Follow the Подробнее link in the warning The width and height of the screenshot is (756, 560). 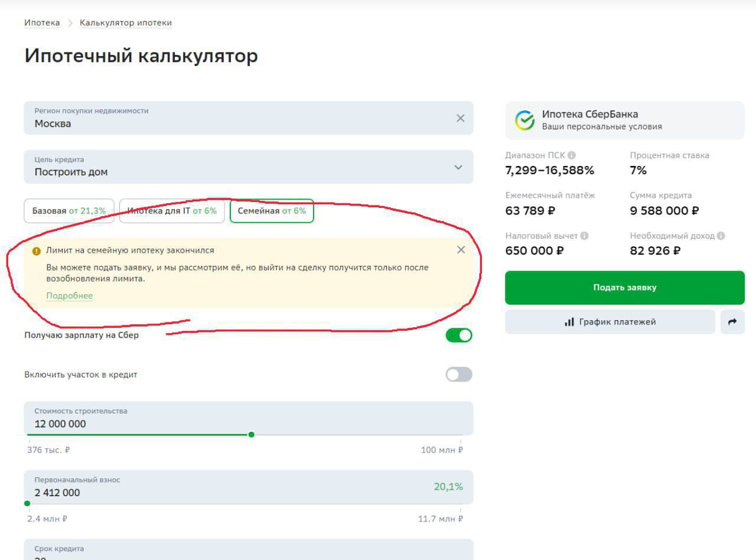click(69, 296)
